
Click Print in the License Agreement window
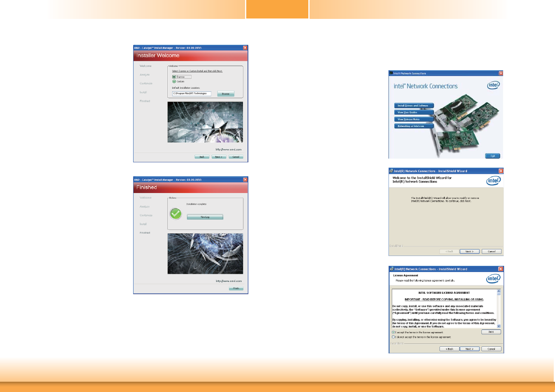[x=491, y=332]
